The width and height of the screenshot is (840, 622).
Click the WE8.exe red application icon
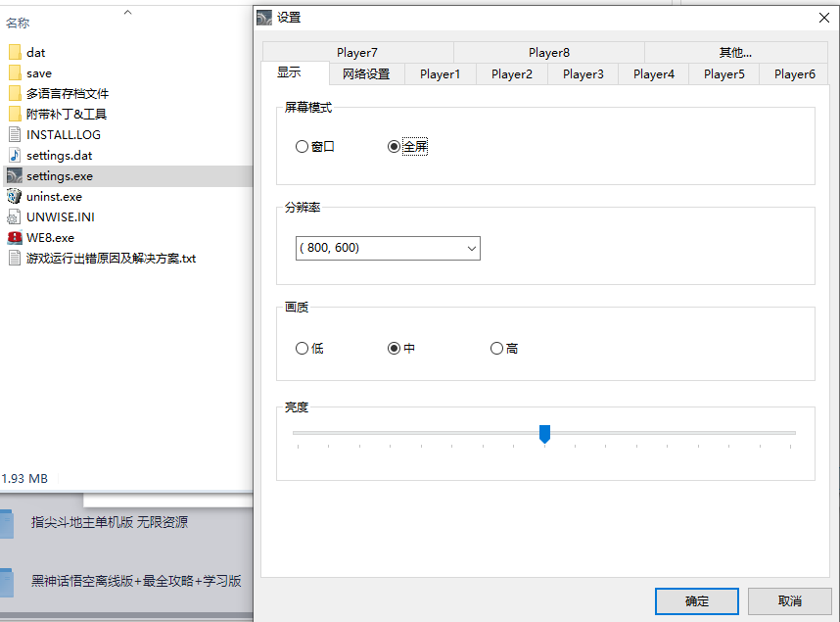(x=14, y=238)
